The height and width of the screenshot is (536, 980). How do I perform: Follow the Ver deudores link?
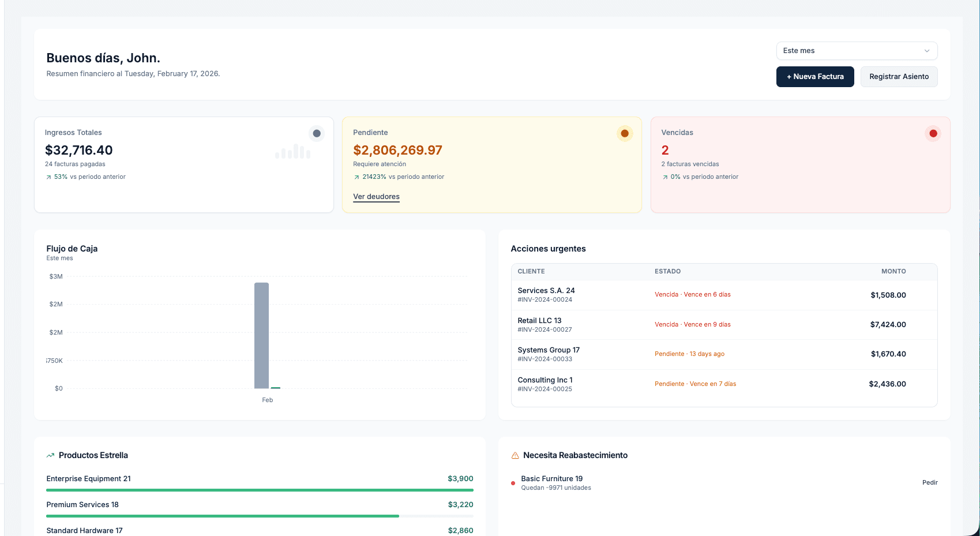[376, 197]
